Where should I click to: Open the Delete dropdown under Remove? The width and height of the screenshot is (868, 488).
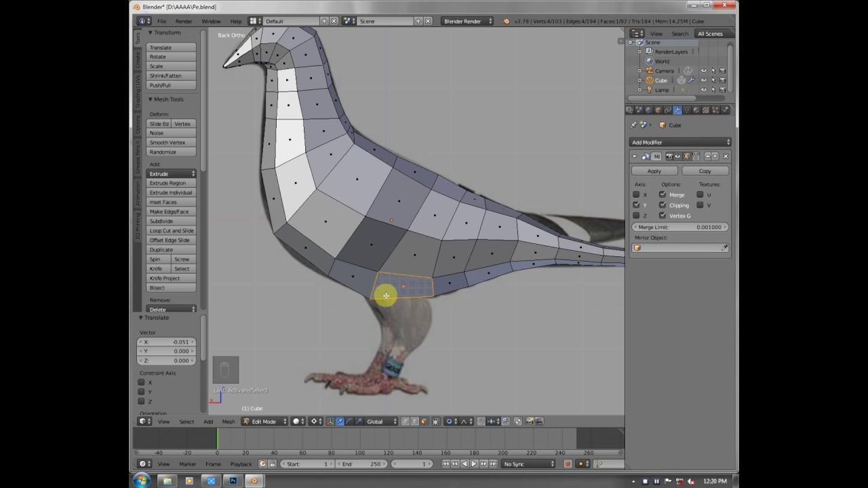[172, 309]
